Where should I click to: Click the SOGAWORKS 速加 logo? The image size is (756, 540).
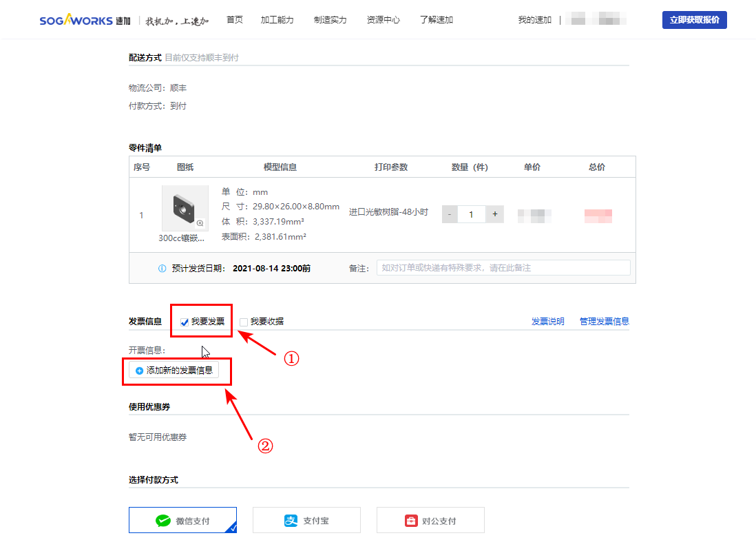coord(84,19)
